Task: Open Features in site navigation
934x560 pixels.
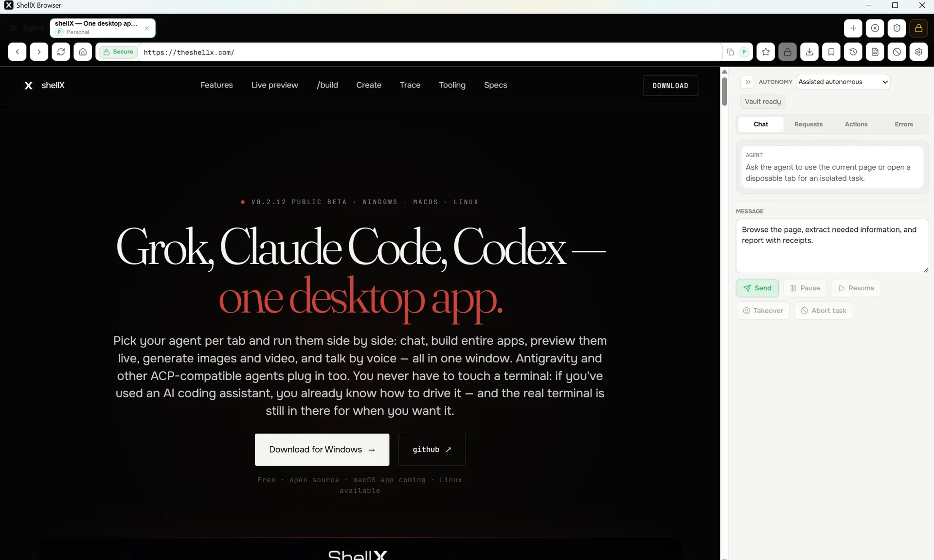Action: click(x=216, y=85)
